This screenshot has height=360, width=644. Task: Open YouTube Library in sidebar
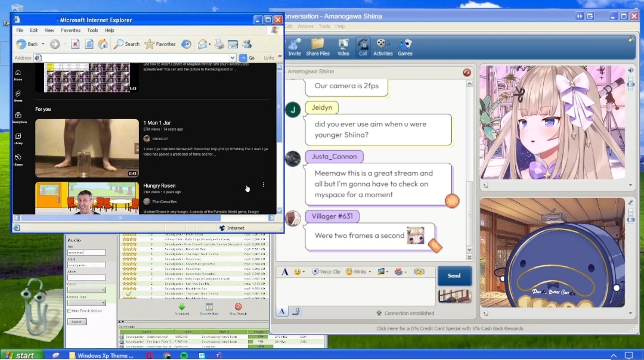point(18,139)
